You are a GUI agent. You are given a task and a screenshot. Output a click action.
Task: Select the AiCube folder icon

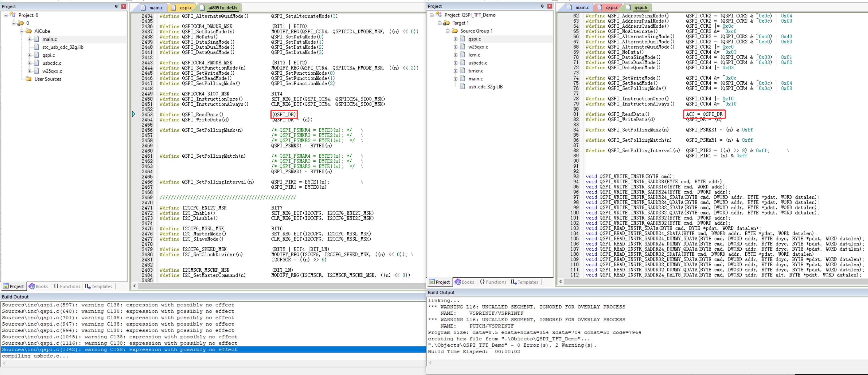pyautogui.click(x=29, y=31)
